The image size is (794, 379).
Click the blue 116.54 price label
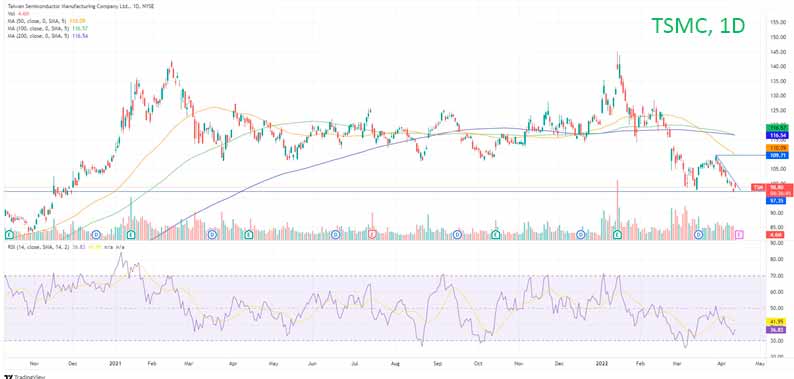coord(776,136)
